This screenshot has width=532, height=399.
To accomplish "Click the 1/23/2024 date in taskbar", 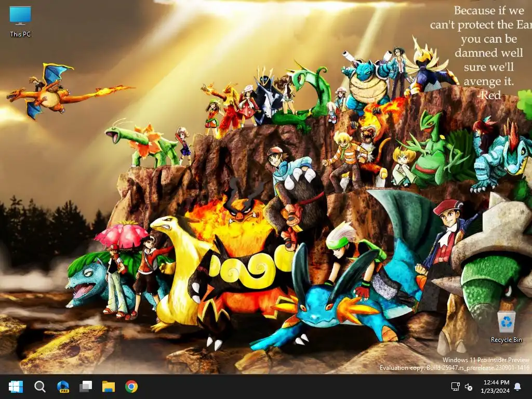I will 495,391.
